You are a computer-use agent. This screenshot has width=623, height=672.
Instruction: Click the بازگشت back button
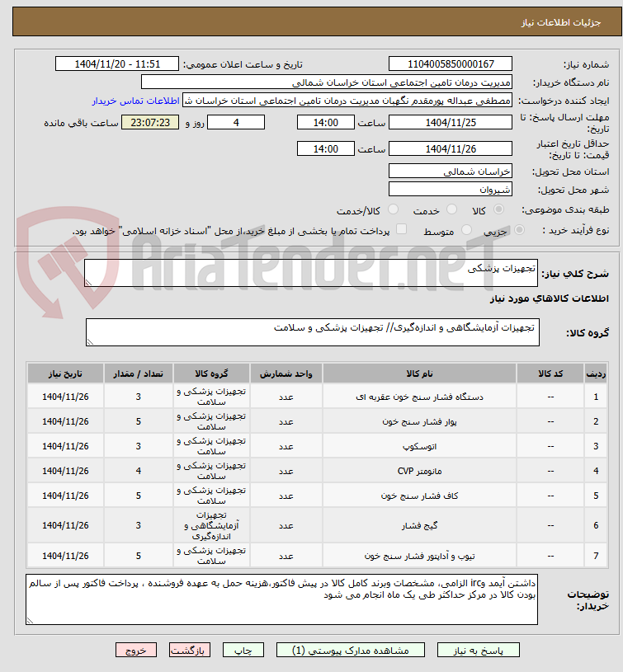(190, 650)
